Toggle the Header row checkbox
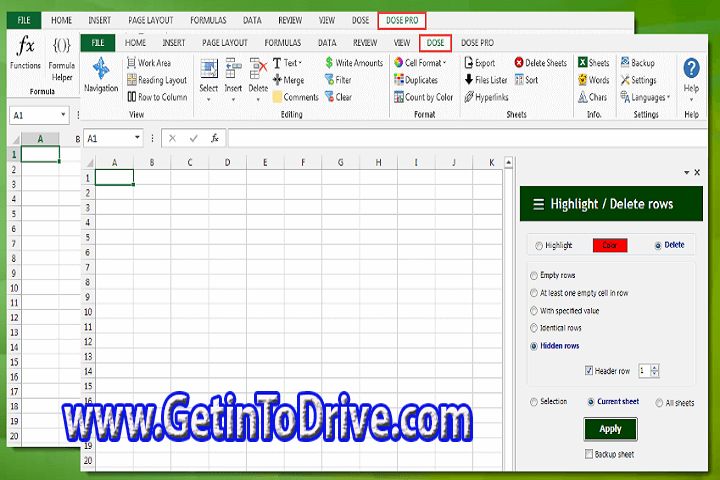 589,370
